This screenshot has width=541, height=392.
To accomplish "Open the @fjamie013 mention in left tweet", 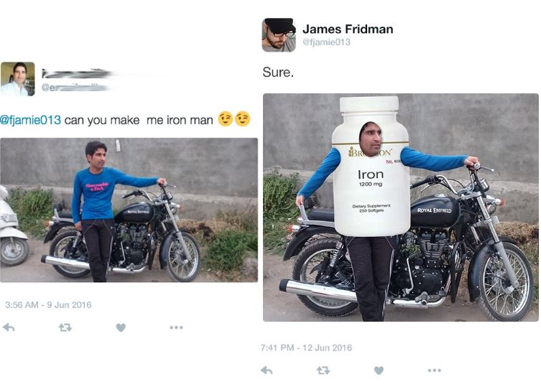I will click(30, 120).
